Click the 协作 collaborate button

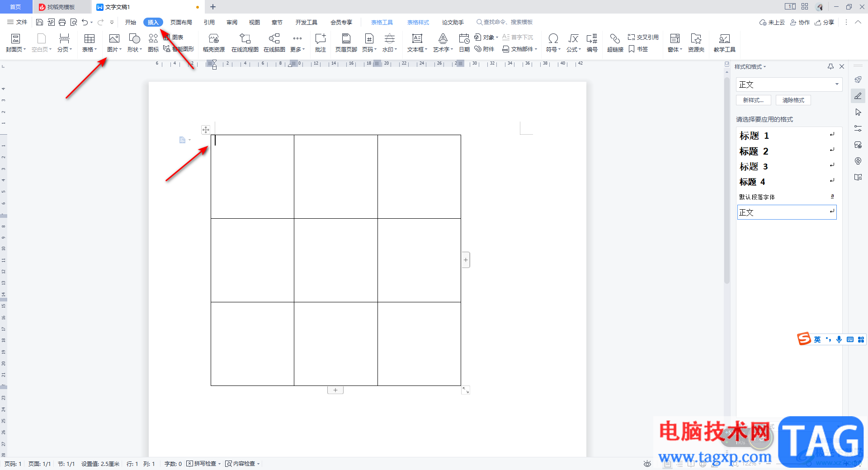(800, 22)
